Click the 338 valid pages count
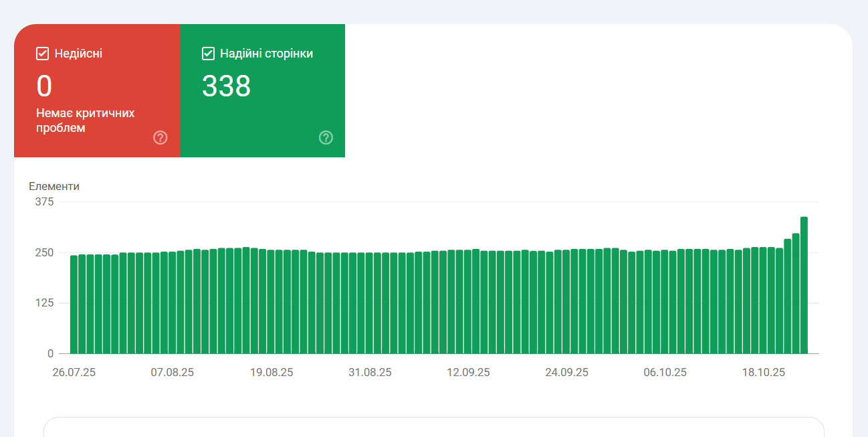This screenshot has width=868, height=437. pos(226,86)
